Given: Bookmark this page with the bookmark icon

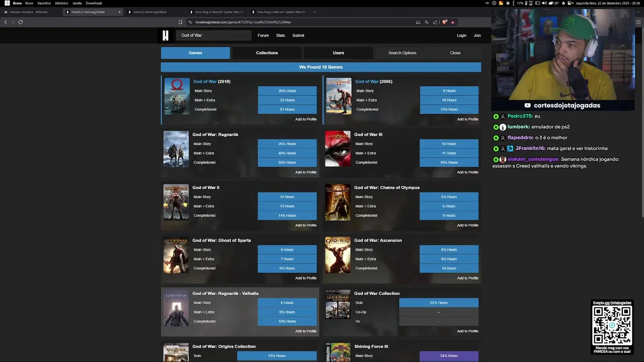Looking at the screenshot, I should coord(180,22).
